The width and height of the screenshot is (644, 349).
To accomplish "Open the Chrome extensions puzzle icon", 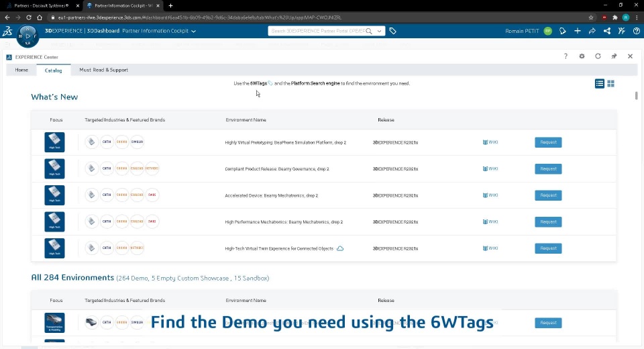I will point(615,17).
